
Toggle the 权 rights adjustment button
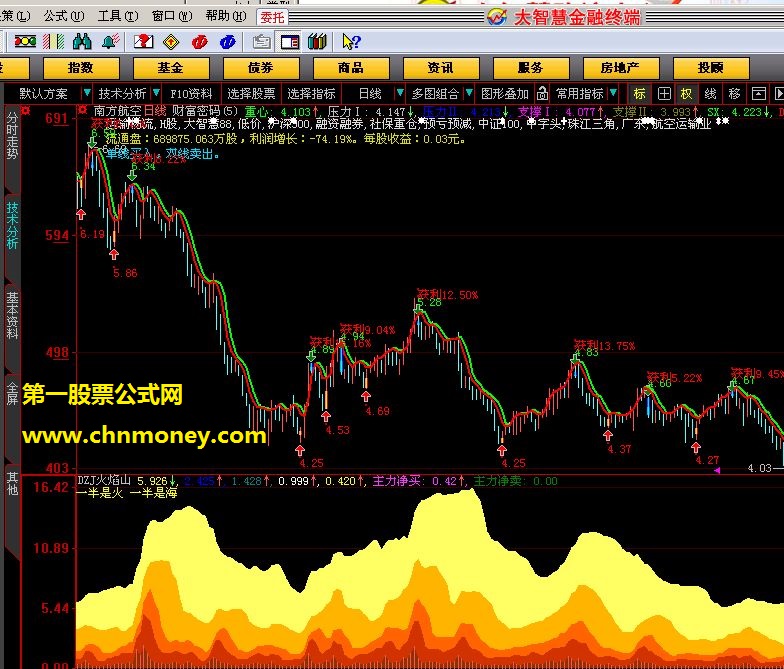686,94
